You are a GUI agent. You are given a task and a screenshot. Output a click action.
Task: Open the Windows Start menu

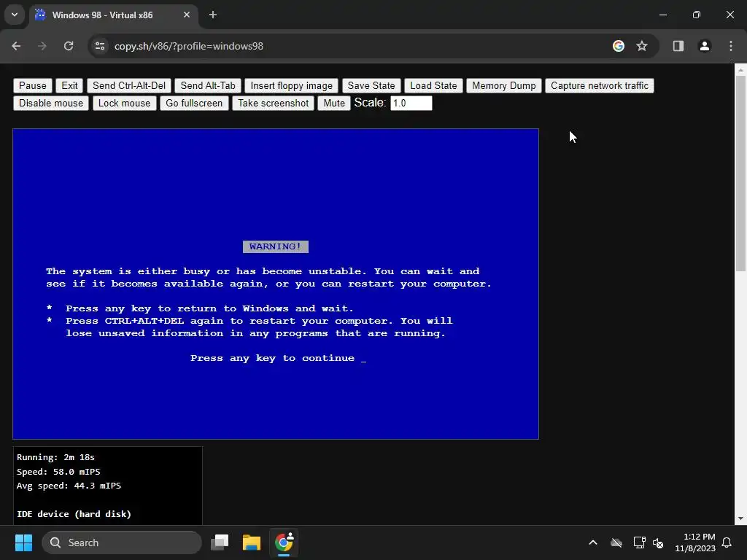pyautogui.click(x=23, y=542)
